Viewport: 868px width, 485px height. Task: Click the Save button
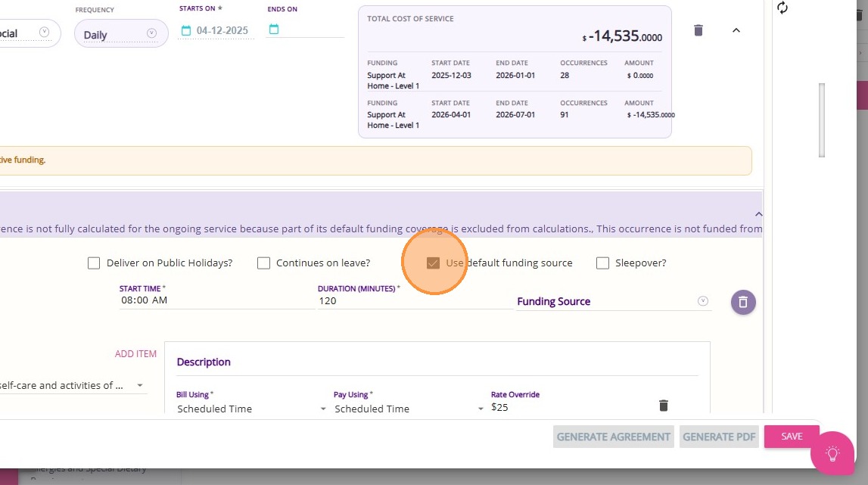point(791,437)
